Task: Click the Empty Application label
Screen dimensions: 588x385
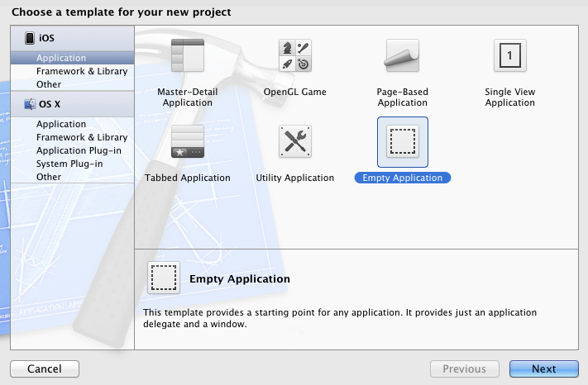Action: coord(403,178)
